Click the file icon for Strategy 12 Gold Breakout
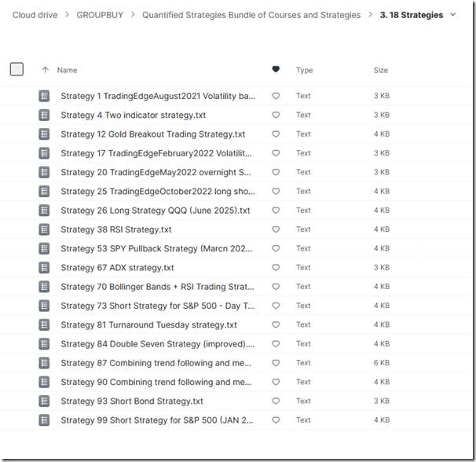The image size is (476, 462). click(x=44, y=134)
